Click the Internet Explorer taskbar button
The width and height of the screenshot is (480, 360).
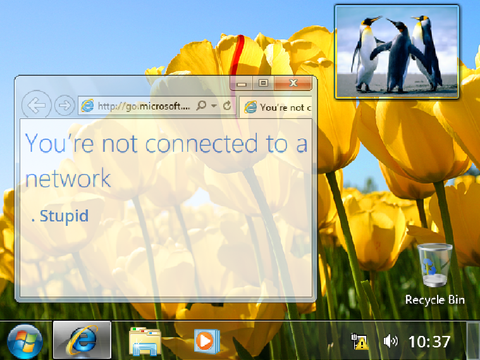[82, 340]
